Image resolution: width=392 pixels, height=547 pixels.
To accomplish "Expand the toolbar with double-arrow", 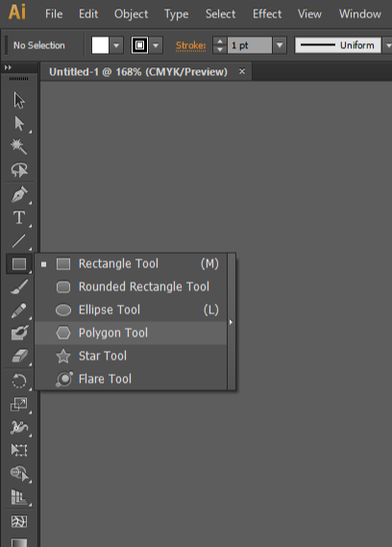I will (x=8, y=67).
